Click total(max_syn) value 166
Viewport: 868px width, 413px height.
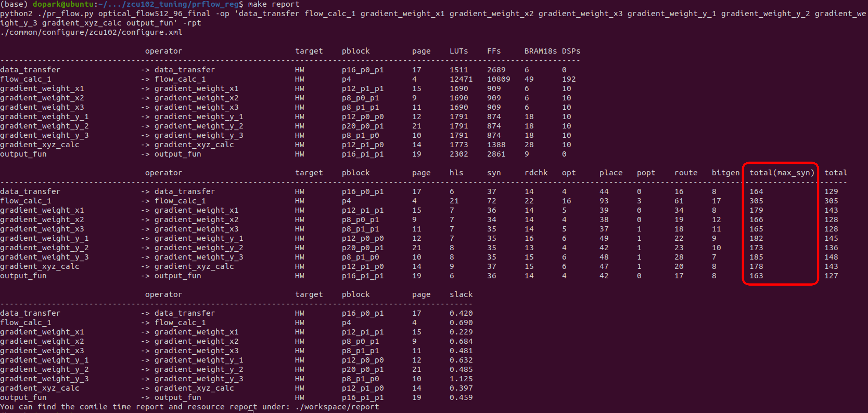756,220
